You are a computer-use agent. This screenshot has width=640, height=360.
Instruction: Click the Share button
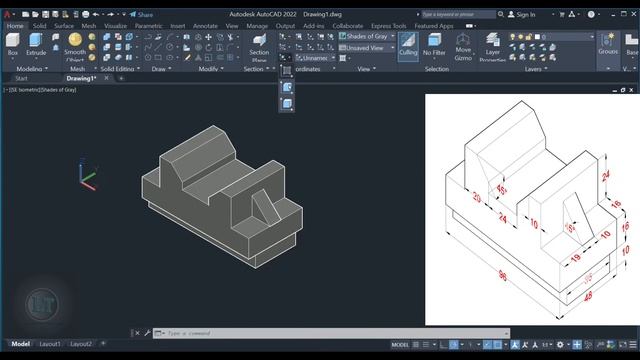coord(141,14)
